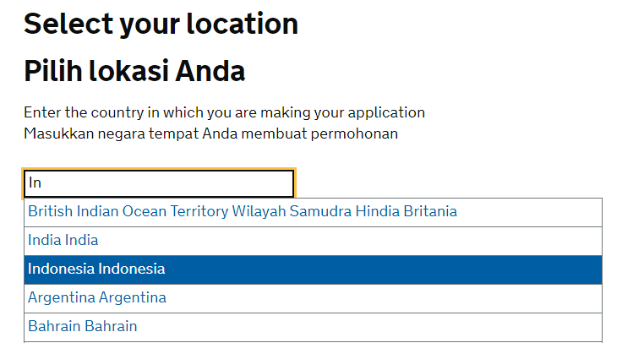644x343 pixels.
Task: Choose "India India" from the suggestions
Action: pyautogui.click(x=63, y=240)
